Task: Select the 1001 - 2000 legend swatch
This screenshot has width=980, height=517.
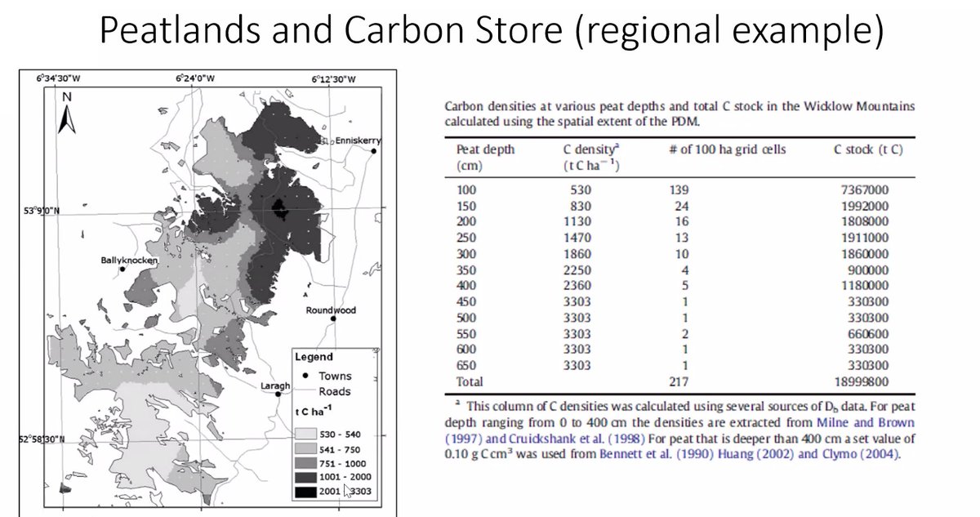Action: point(305,475)
